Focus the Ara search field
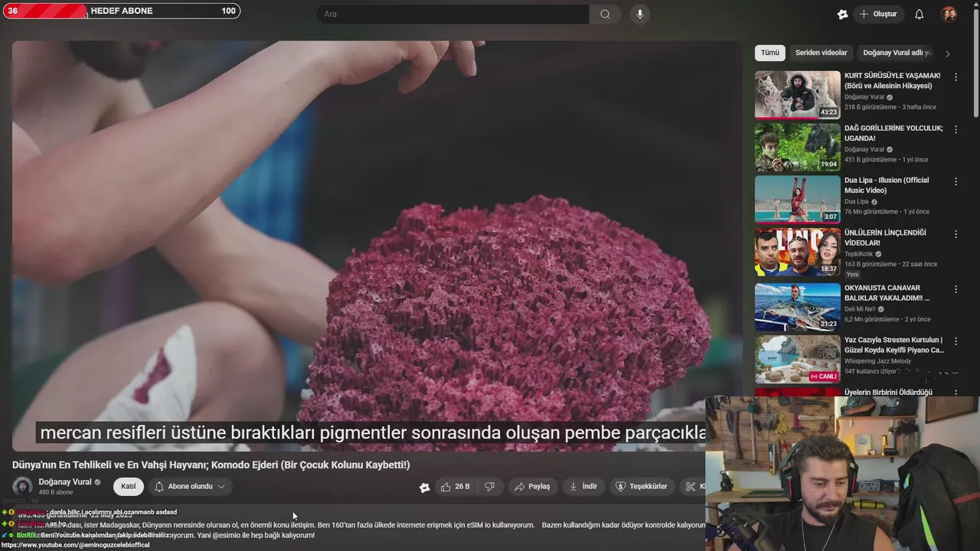Viewport: 980px width, 551px height. [x=452, y=14]
